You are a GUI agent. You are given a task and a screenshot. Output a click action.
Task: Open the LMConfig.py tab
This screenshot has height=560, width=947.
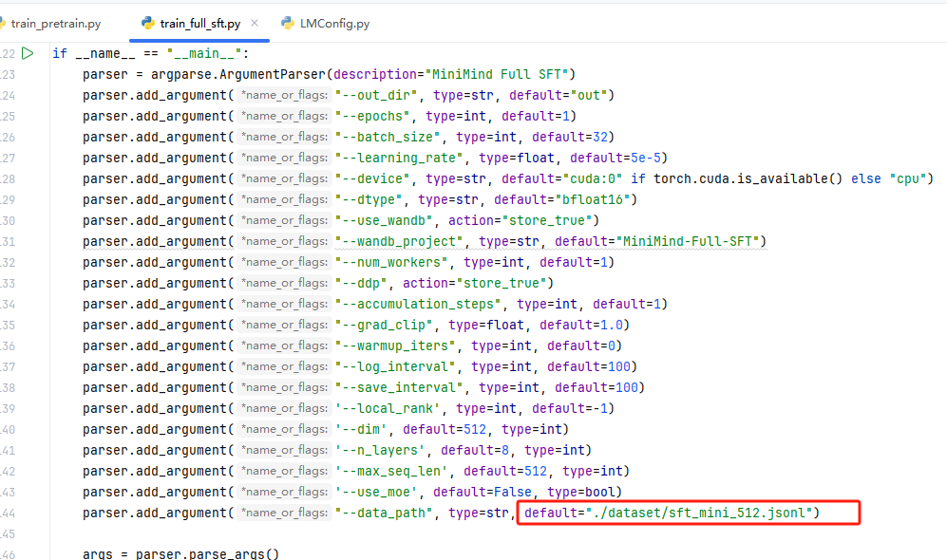333,23
